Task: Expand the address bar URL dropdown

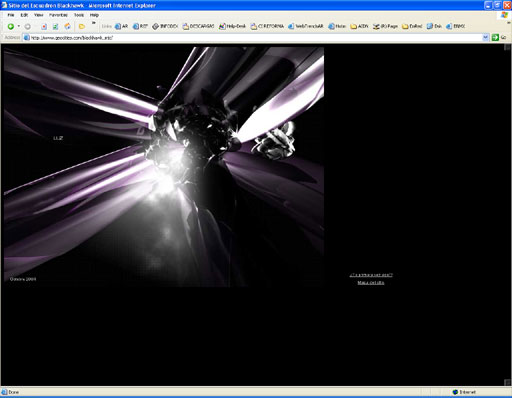Action: tap(486, 38)
